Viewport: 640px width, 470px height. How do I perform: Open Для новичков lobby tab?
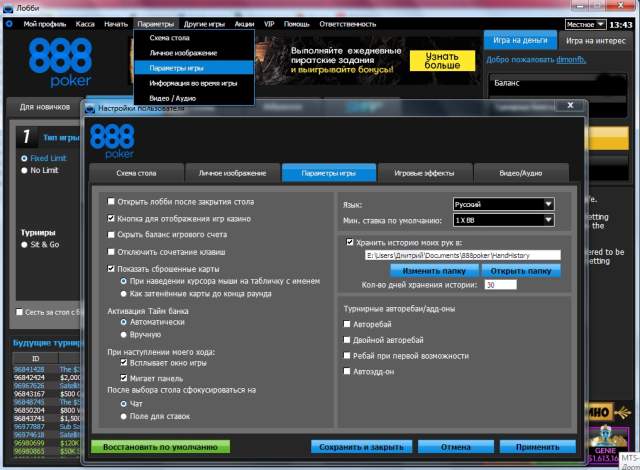tap(45, 107)
